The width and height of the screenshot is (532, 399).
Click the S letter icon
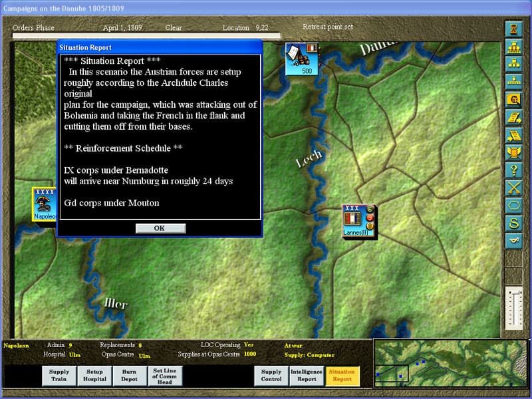[513, 223]
